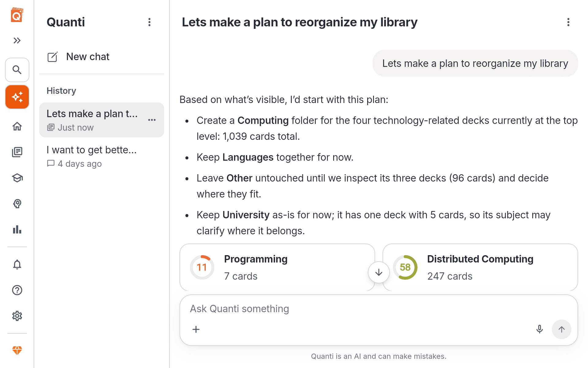Click the New chat pencil icon
The height and width of the screenshot is (368, 588).
[52, 57]
